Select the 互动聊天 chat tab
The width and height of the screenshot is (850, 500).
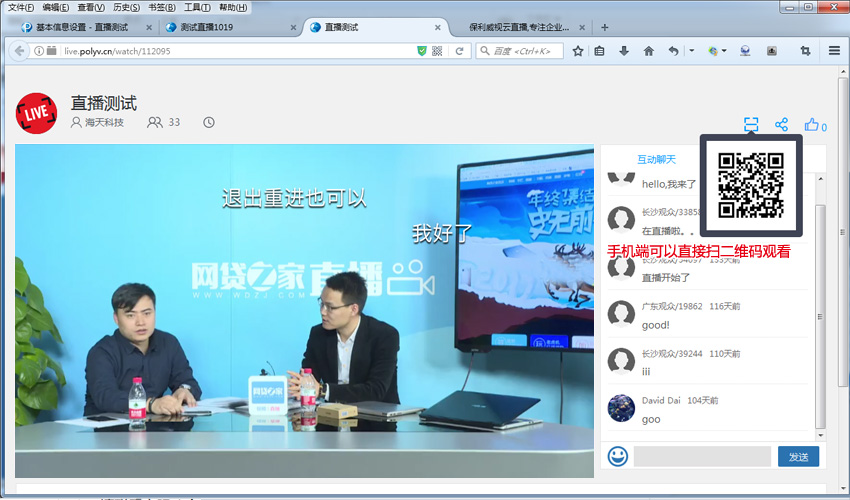coord(656,159)
